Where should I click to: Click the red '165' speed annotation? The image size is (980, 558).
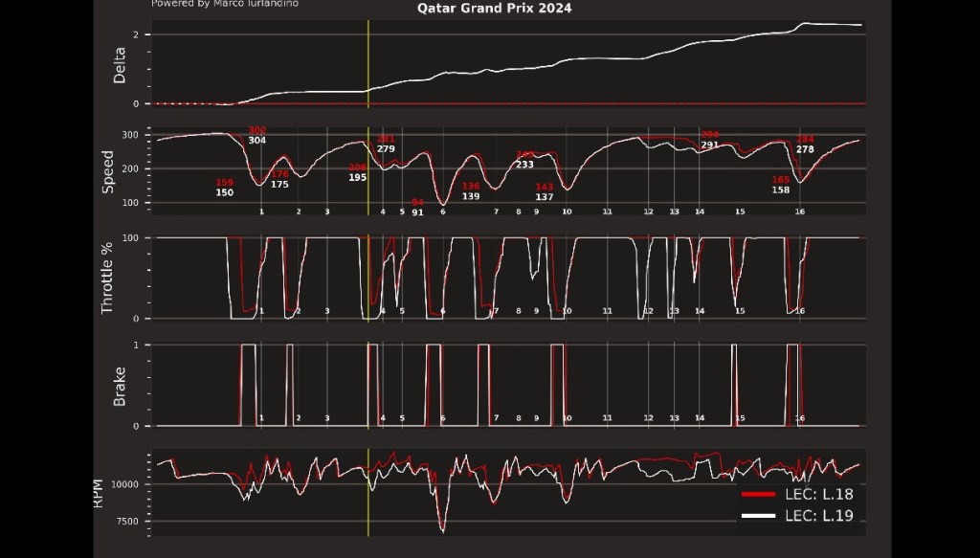pos(781,180)
